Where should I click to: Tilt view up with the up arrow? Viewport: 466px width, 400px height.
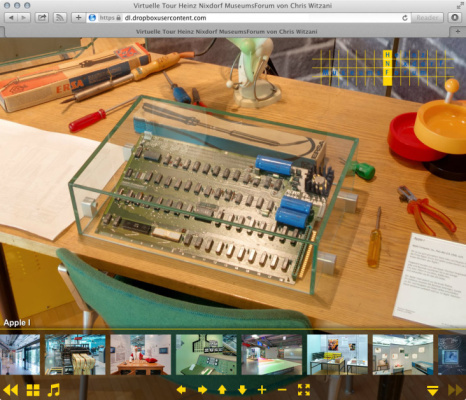pos(222,390)
